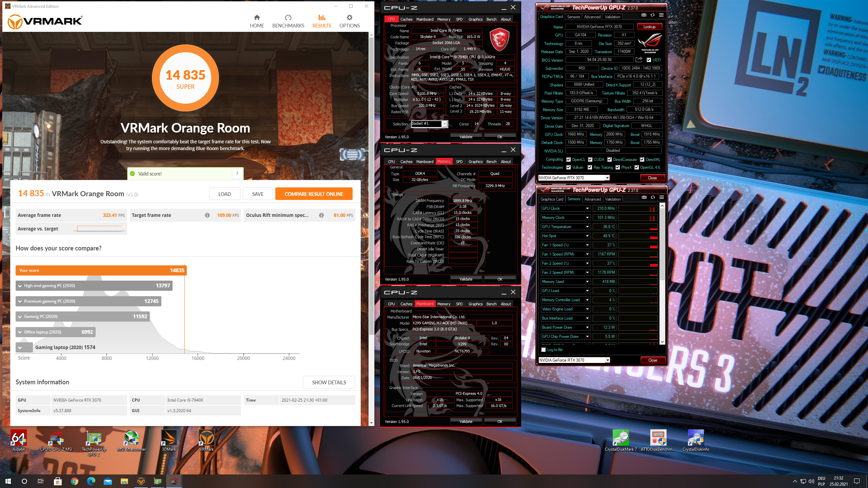Click the Board Power Draw sensor graph

coord(638,327)
